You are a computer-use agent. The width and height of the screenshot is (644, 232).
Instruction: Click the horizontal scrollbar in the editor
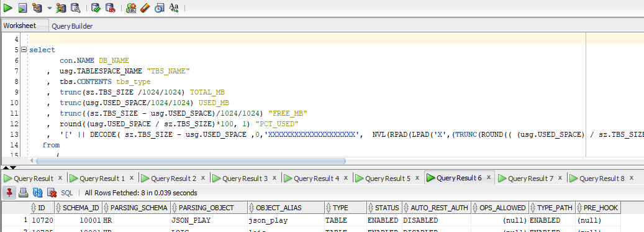(x=191, y=161)
